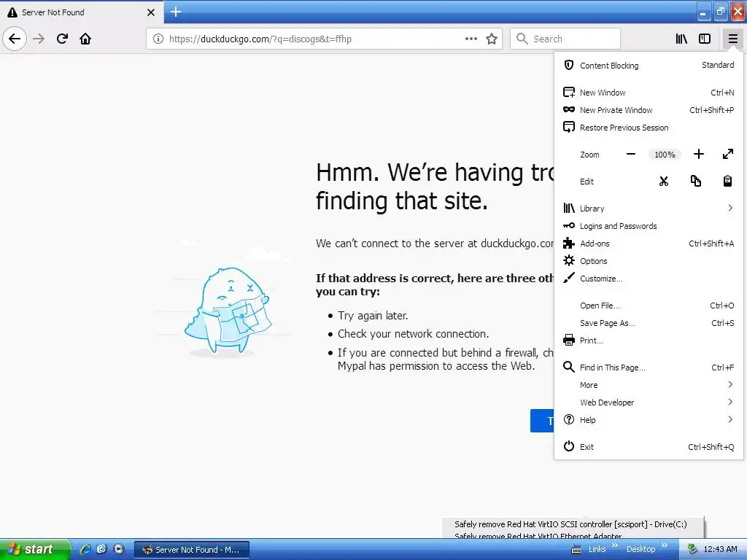Select Restore Previous Session
Screen dimensions: 747x560
pos(649,128)
